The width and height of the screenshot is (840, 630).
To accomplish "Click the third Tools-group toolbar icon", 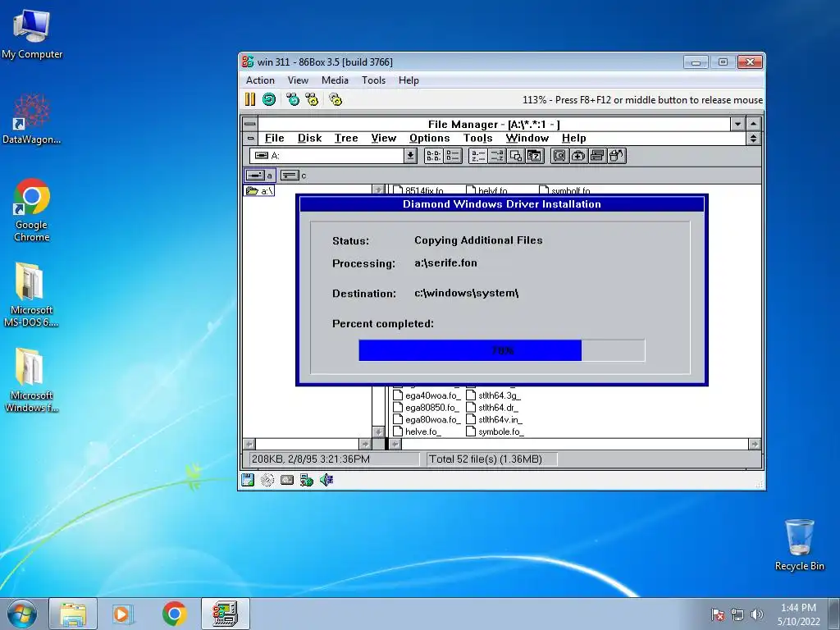I will pos(597,156).
